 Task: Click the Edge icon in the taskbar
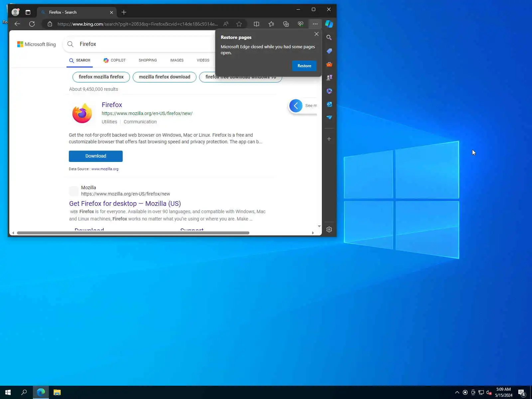click(x=41, y=392)
